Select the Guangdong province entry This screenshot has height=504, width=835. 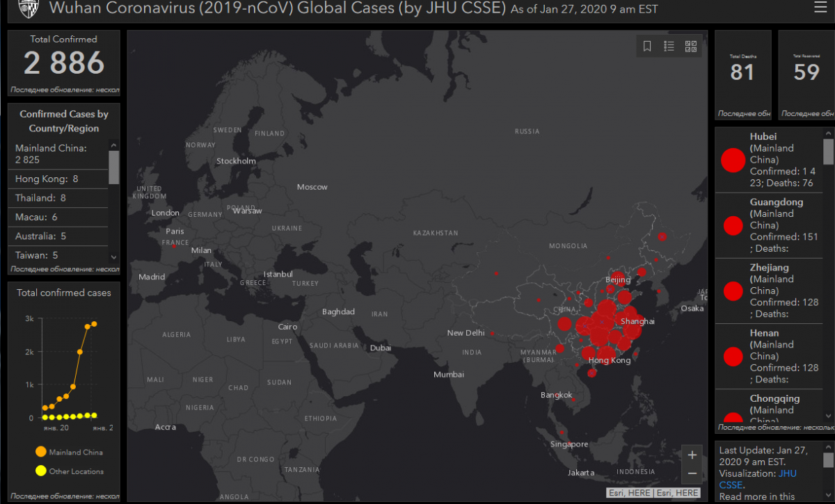[769, 225]
